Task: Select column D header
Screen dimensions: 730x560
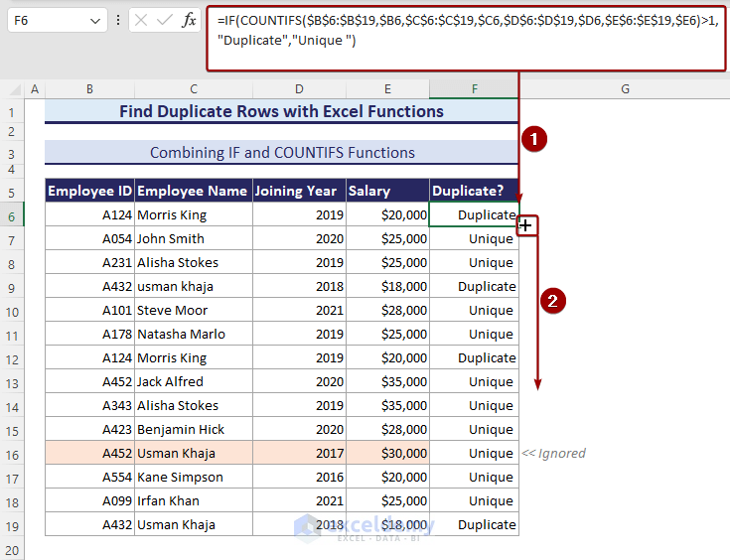Action: point(299,89)
